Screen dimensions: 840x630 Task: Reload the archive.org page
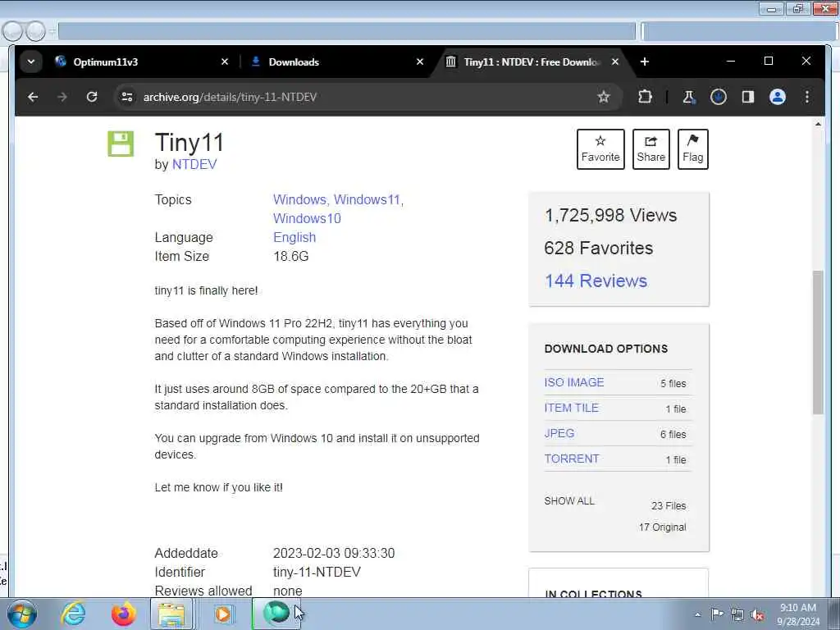tap(92, 97)
